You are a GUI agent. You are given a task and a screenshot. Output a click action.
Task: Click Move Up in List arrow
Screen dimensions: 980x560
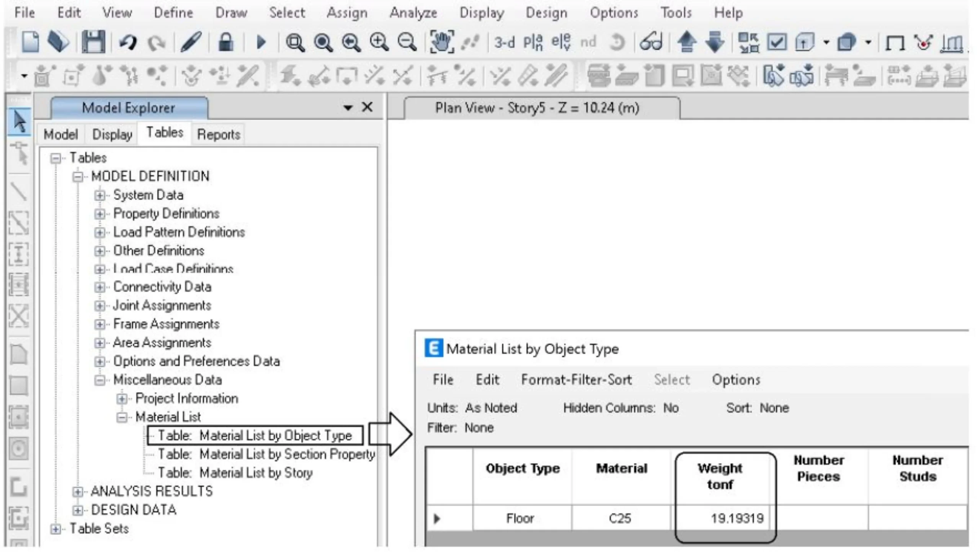[x=686, y=42]
